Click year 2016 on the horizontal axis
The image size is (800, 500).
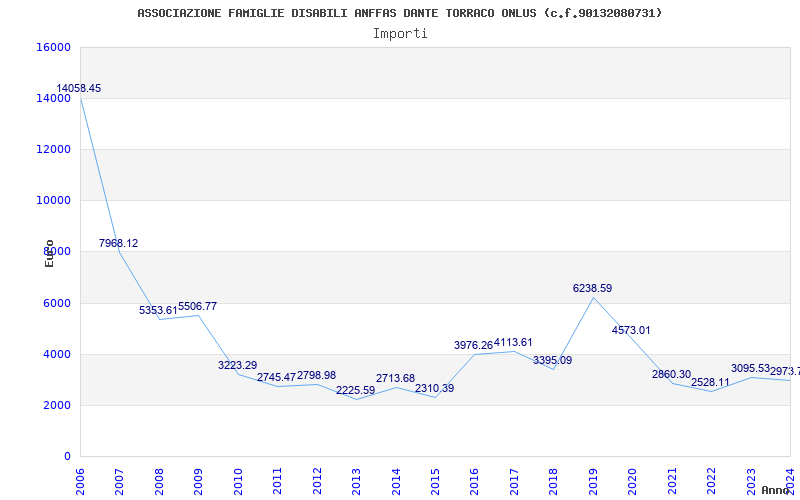[475, 479]
